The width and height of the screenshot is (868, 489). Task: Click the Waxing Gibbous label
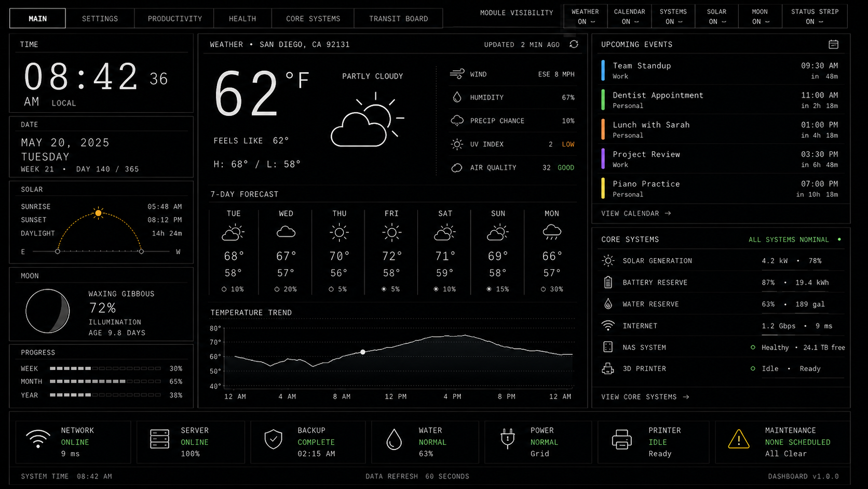pyautogui.click(x=121, y=294)
